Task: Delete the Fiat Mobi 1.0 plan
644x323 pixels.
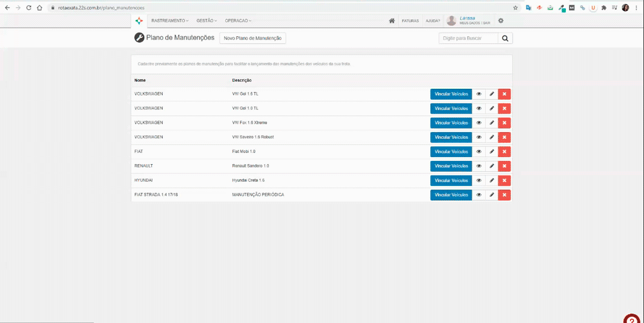Action: coord(504,151)
